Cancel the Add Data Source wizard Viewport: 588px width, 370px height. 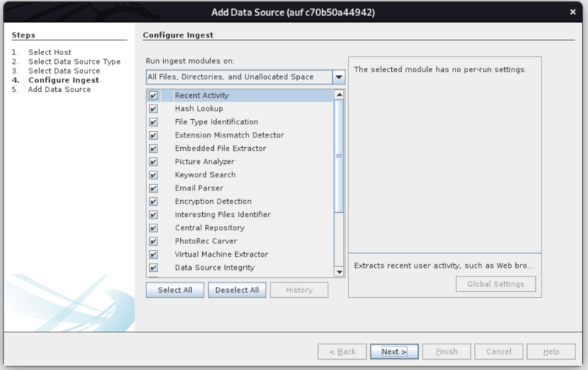498,352
